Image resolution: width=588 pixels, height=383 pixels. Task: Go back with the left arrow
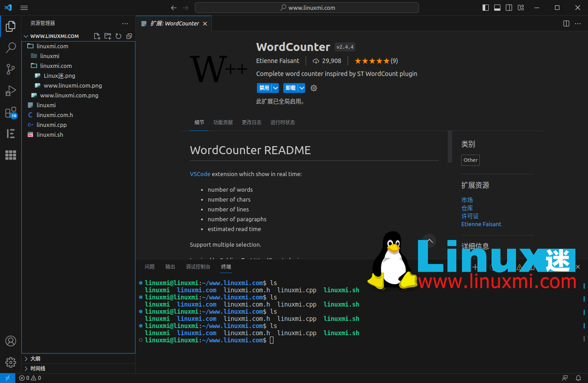[174, 8]
